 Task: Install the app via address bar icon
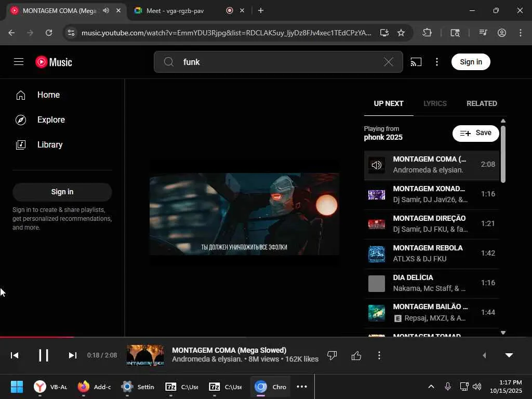pyautogui.click(x=384, y=33)
